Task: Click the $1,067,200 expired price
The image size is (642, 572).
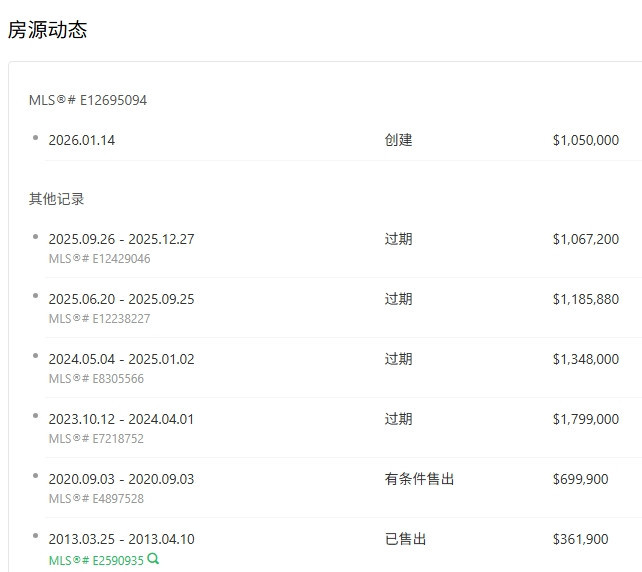Action: [585, 239]
